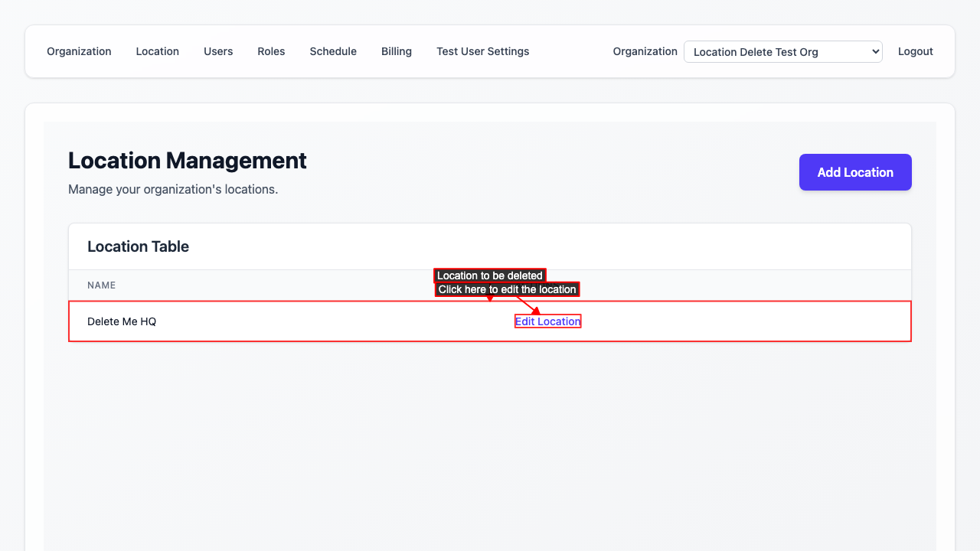Navigate to the Users page
980x551 pixels.
click(x=218, y=51)
